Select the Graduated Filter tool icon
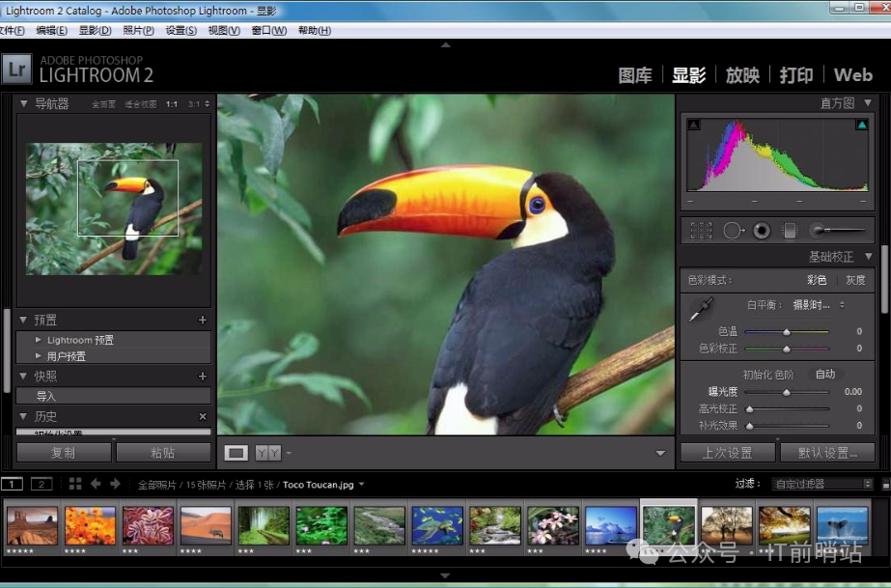The width and height of the screenshot is (891, 588). pos(789,231)
